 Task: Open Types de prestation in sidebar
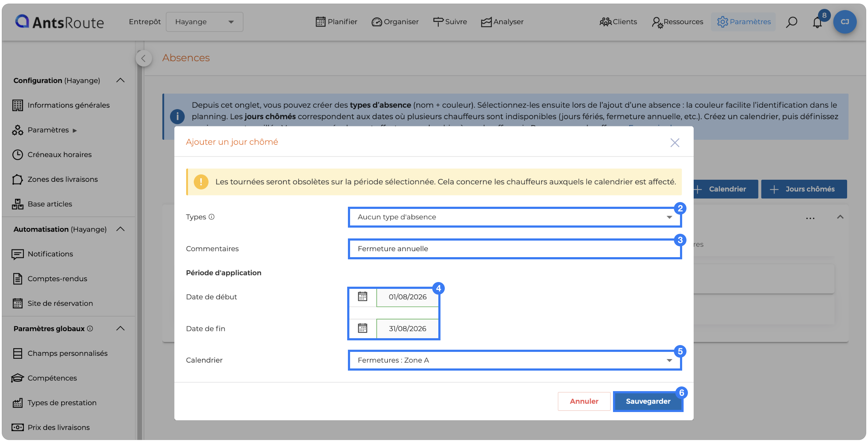54,403
